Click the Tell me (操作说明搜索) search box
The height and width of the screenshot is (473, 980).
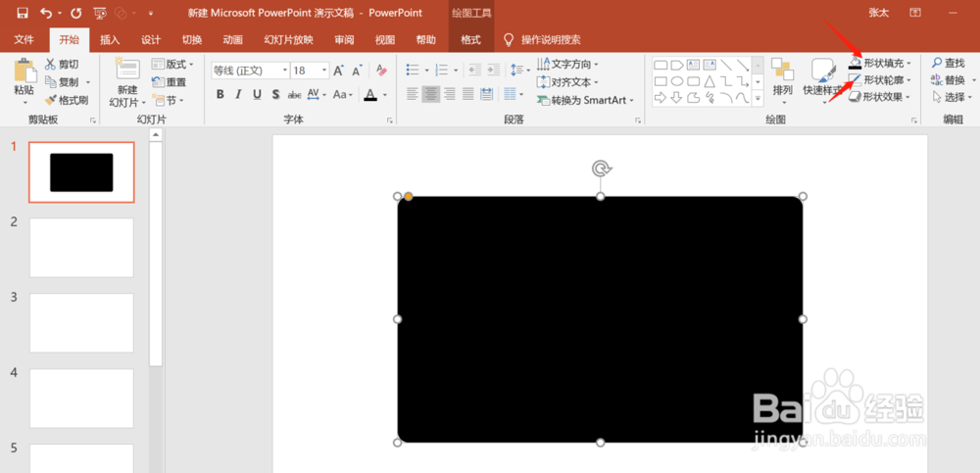543,40
